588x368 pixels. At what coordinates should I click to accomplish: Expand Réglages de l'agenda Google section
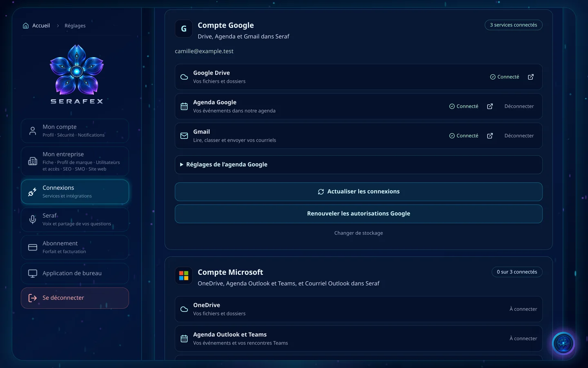pyautogui.click(x=359, y=165)
